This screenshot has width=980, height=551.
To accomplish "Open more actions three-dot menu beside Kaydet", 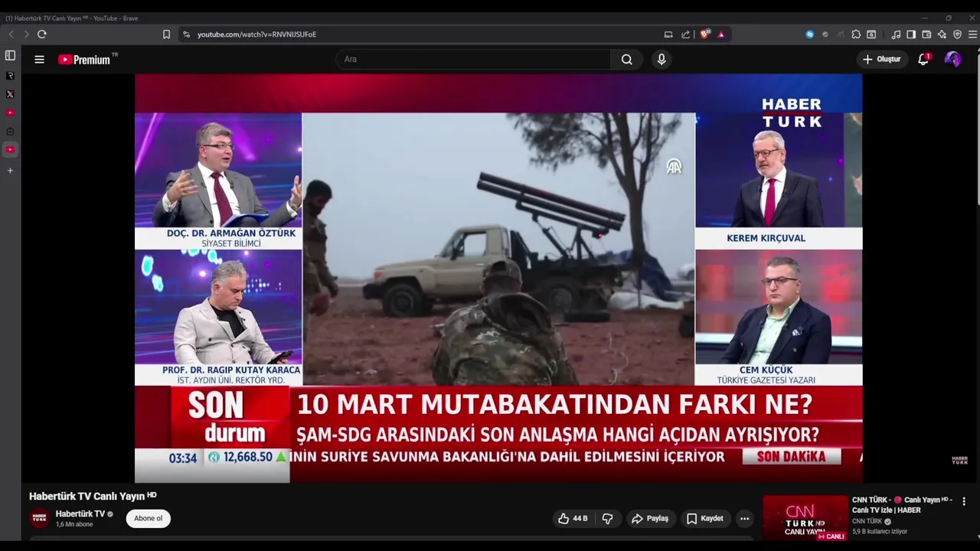I will pyautogui.click(x=744, y=518).
